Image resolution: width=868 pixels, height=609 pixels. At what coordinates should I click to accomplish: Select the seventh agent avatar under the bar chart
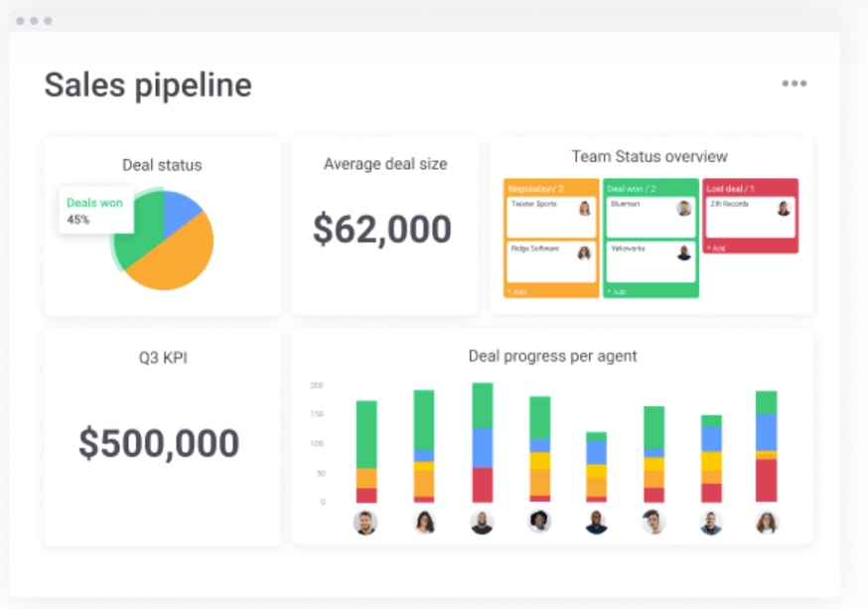click(711, 523)
